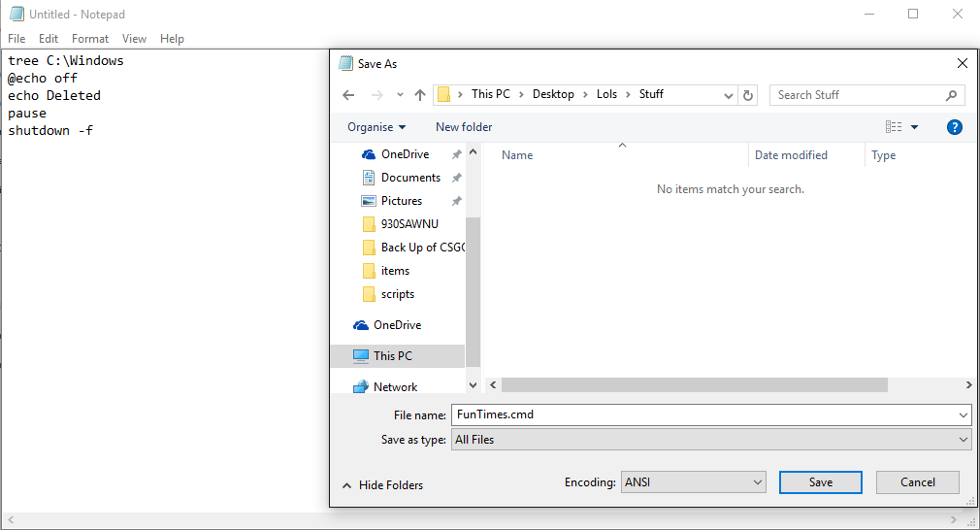The image size is (980, 530).
Task: Click the pin icon next to Pictures
Action: 457,201
